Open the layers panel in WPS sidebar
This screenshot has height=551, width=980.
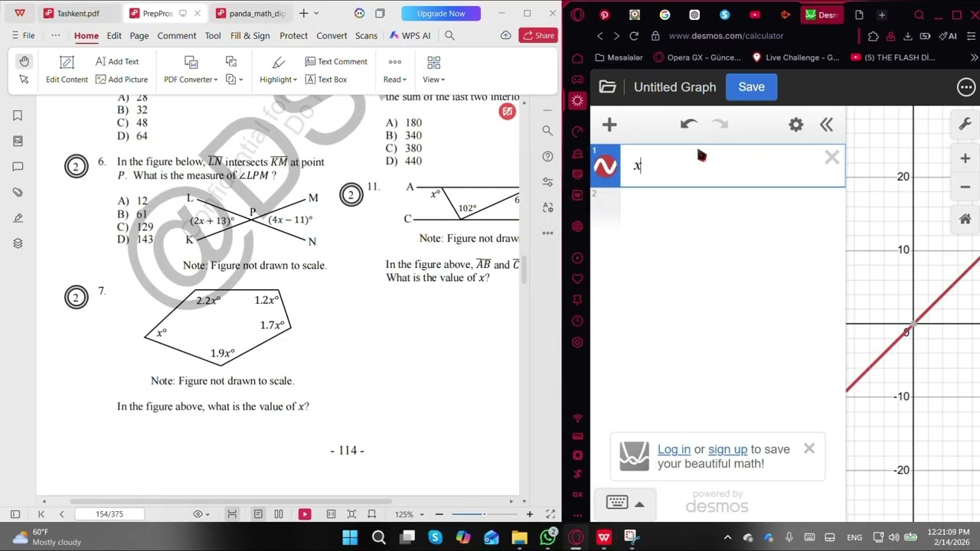pyautogui.click(x=18, y=243)
